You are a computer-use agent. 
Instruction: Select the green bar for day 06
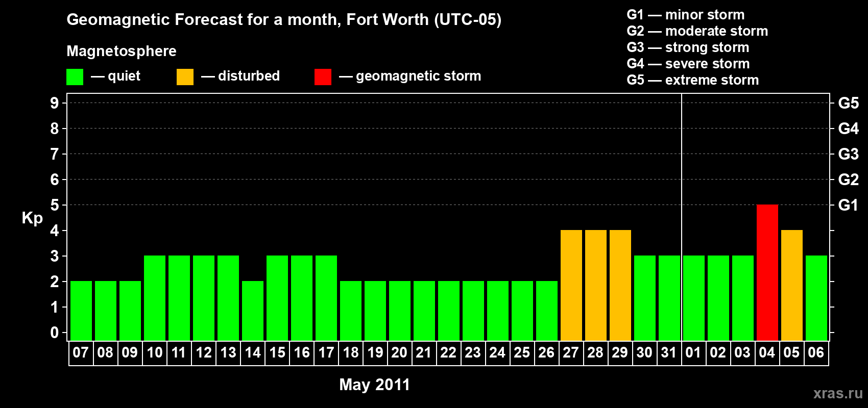coord(816,298)
